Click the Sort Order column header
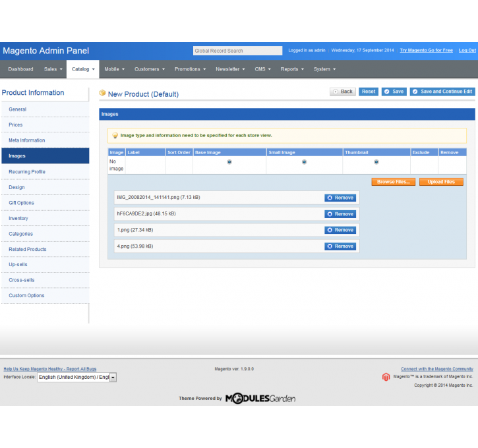 pyautogui.click(x=179, y=153)
